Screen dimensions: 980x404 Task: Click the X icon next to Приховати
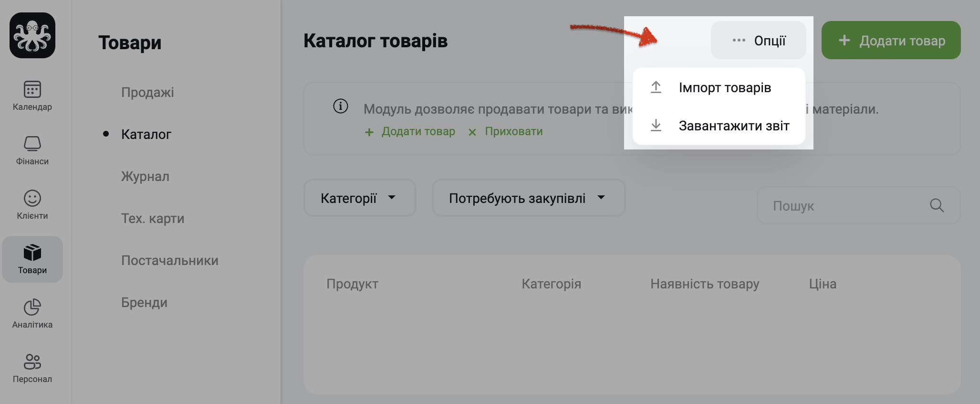[472, 132]
